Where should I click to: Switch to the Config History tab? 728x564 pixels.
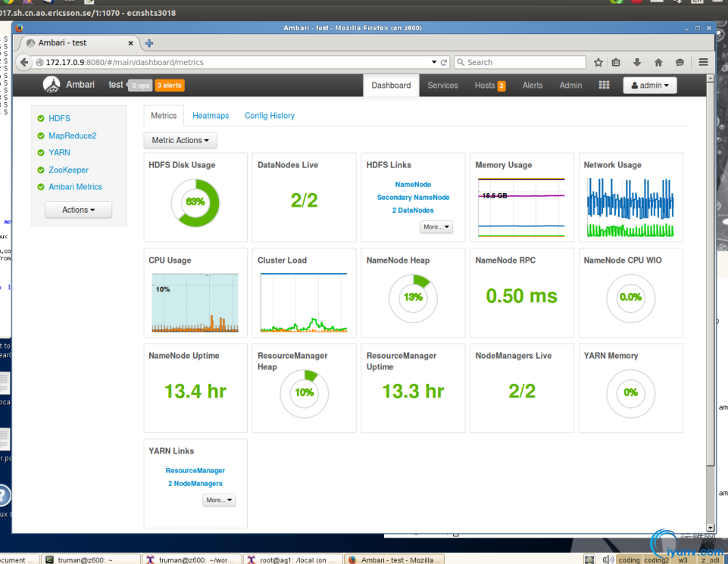click(270, 116)
